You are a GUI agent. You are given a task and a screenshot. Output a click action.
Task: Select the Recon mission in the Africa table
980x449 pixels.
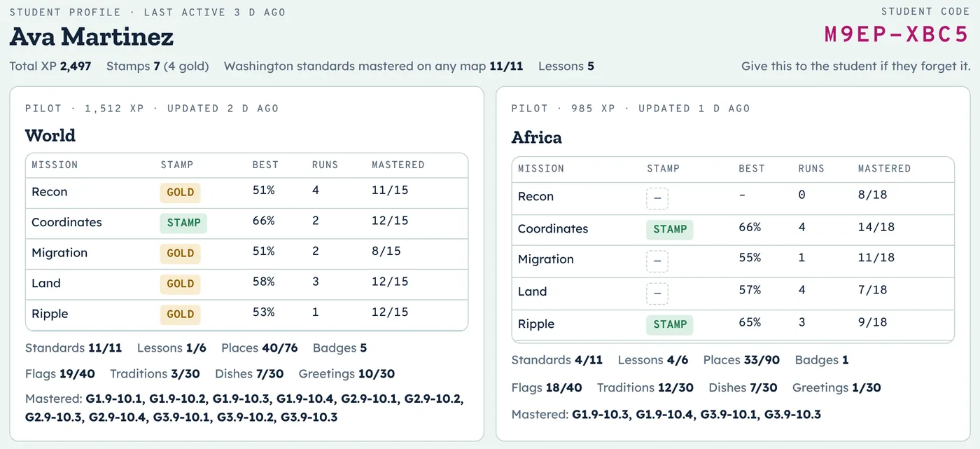pos(536,196)
